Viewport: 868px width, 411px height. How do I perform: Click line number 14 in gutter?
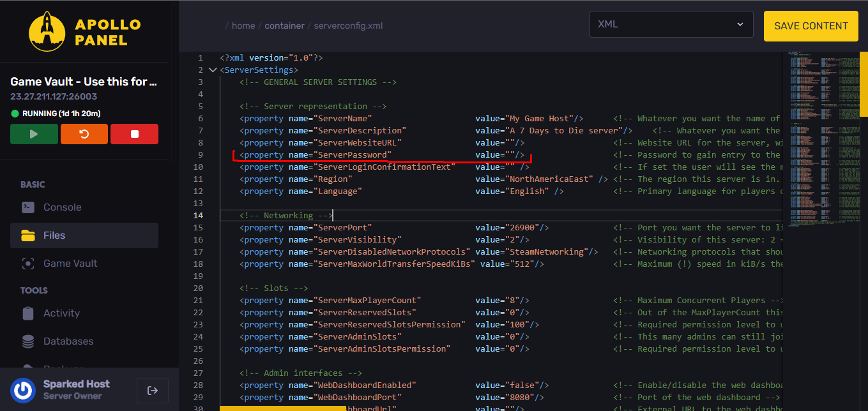[198, 216]
